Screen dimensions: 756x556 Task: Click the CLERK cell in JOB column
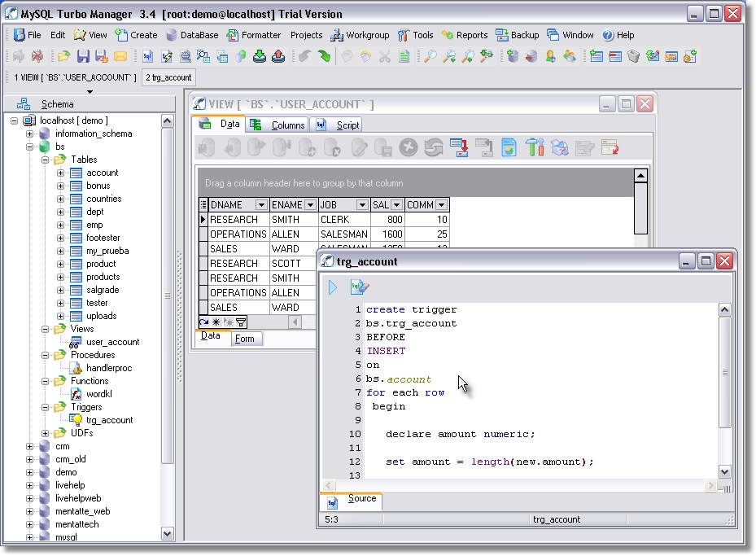click(344, 220)
